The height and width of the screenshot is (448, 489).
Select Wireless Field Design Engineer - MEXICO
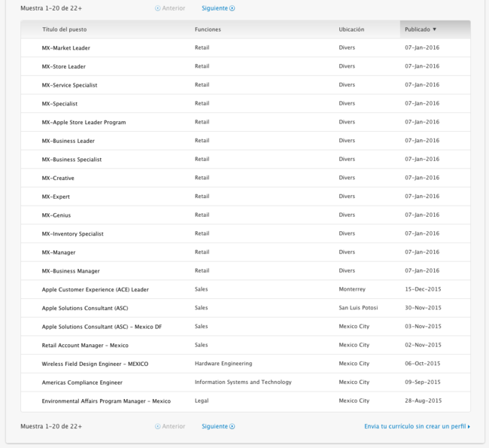click(95, 364)
